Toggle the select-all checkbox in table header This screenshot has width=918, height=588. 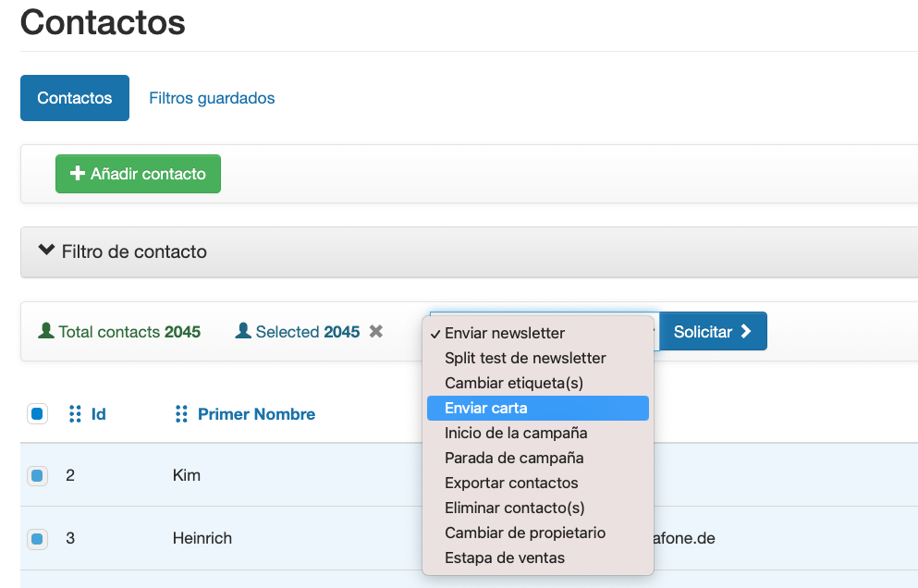[x=37, y=414]
